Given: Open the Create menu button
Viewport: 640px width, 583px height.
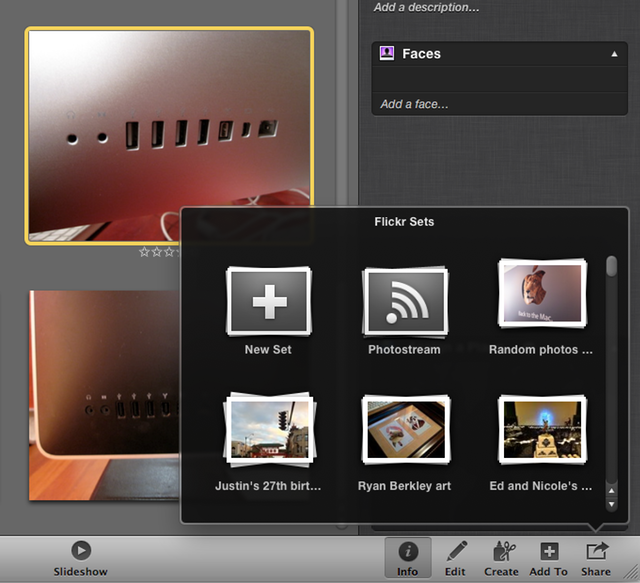Looking at the screenshot, I should [x=501, y=558].
